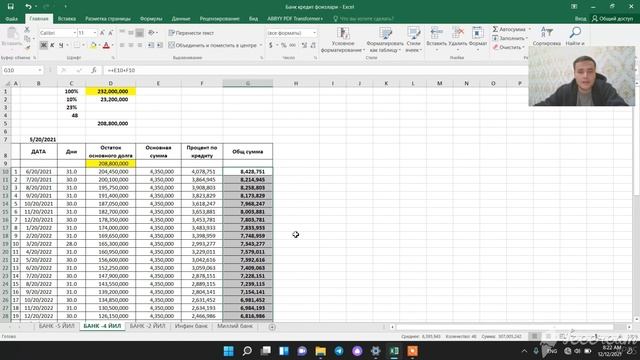
Task: Decrease font size with small A icon
Action: point(110,33)
